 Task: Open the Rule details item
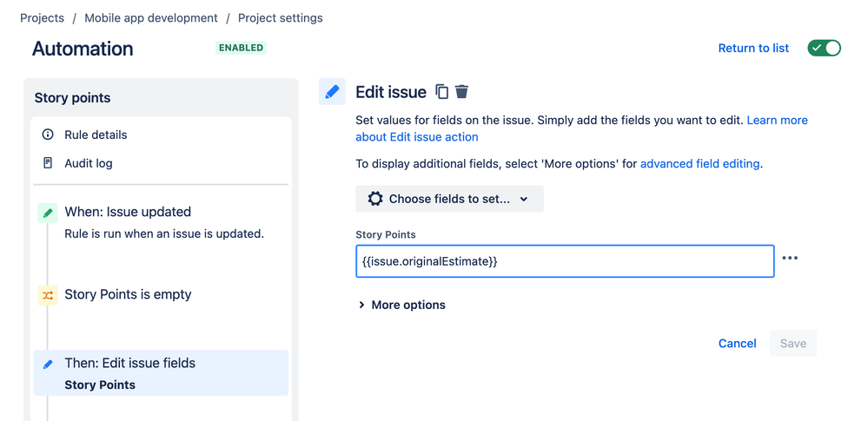coord(96,135)
